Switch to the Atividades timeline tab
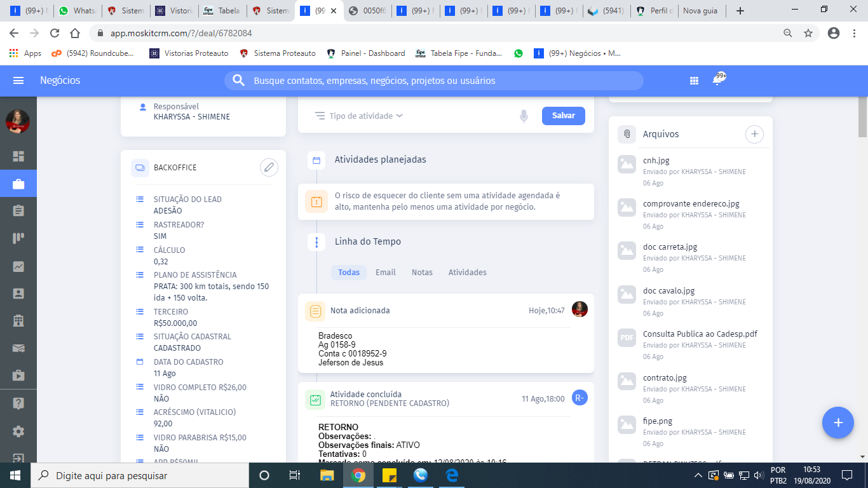868x488 pixels. tap(468, 272)
